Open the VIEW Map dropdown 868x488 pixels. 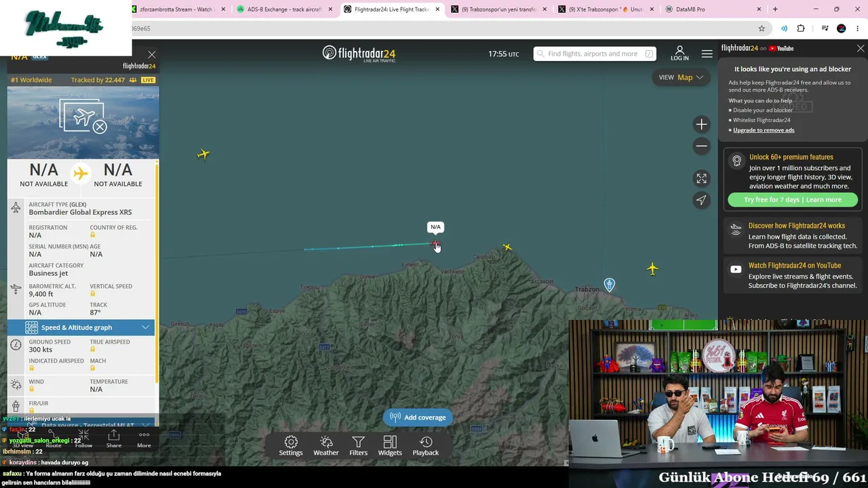click(x=681, y=77)
